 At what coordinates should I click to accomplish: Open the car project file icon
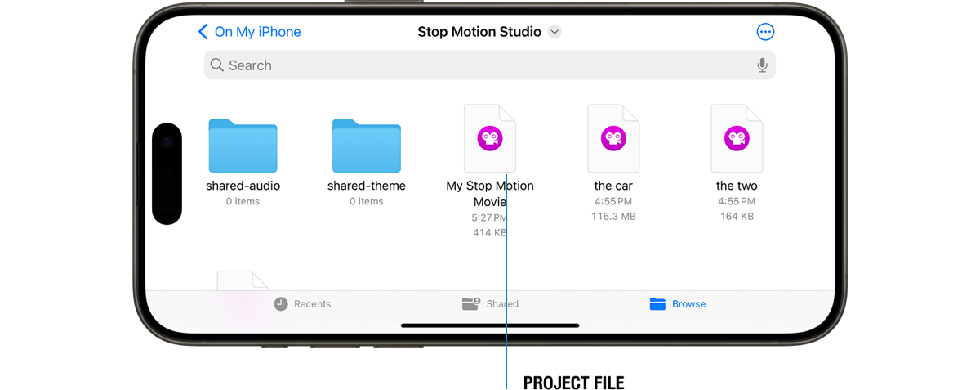coord(613,138)
